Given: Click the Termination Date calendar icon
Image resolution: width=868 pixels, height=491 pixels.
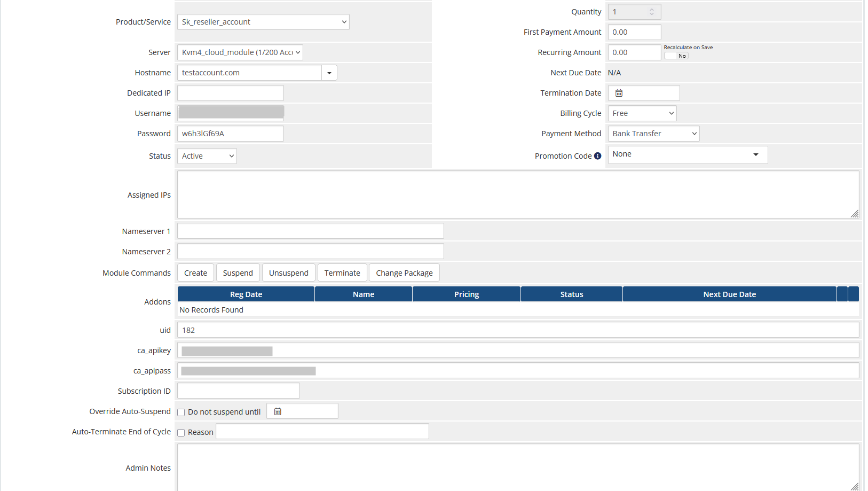Looking at the screenshot, I should (x=619, y=93).
